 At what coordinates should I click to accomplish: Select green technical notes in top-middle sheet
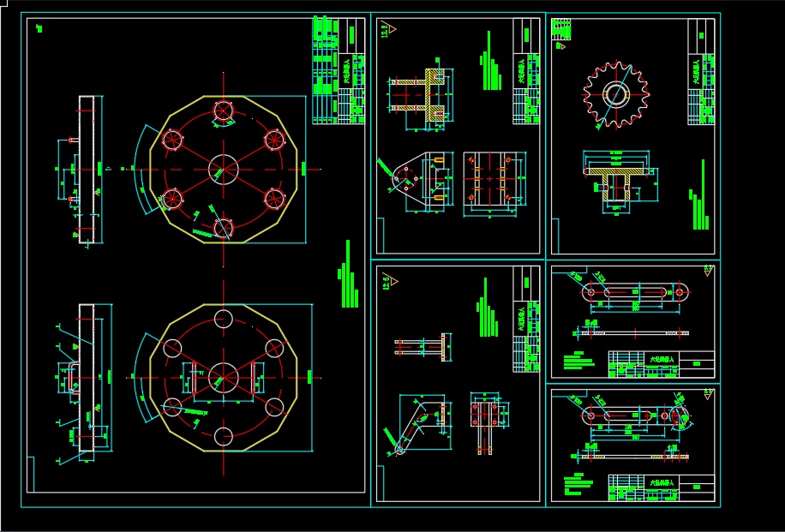tap(491, 62)
